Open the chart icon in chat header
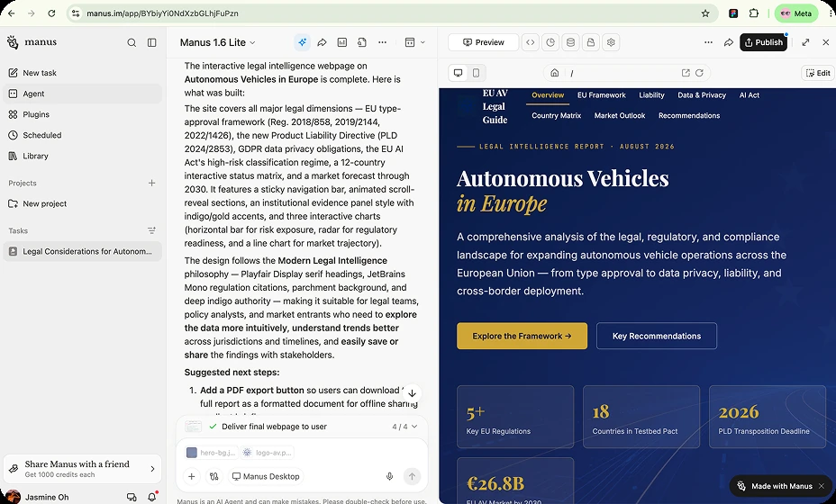This screenshot has width=836, height=504. (342, 42)
